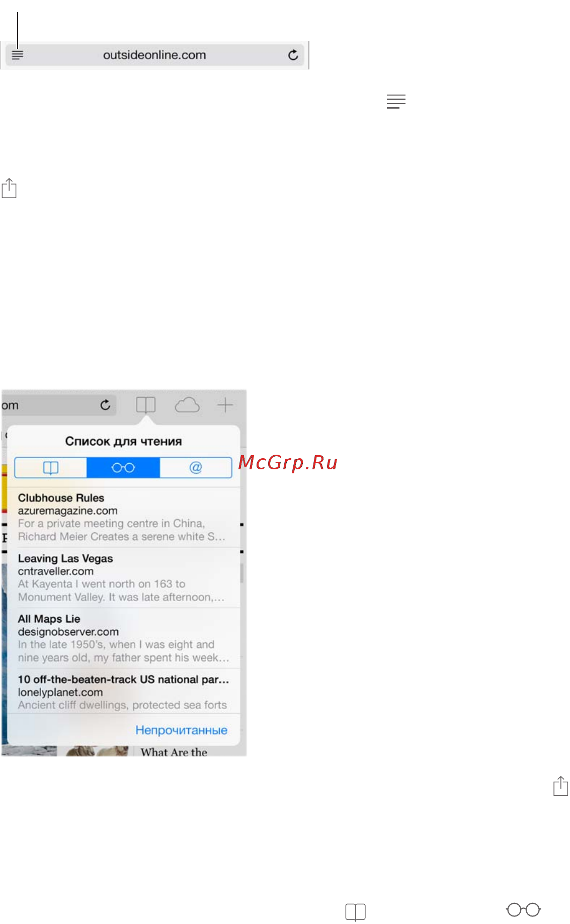Switch to the Bookmarks tab in popover
570x924 pixels.
pos(51,468)
